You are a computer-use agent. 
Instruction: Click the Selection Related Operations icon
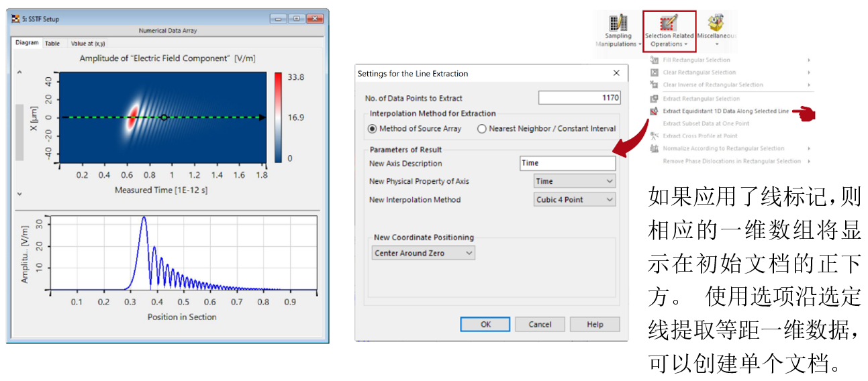(x=669, y=23)
